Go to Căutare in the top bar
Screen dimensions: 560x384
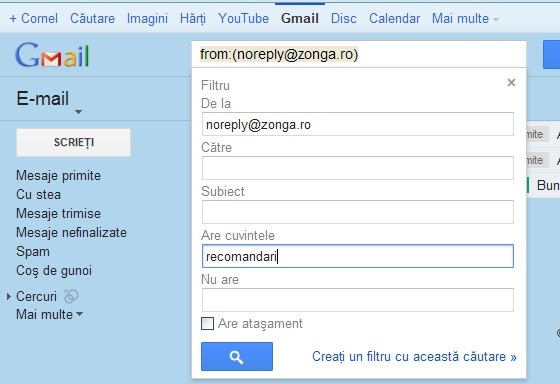(92, 18)
